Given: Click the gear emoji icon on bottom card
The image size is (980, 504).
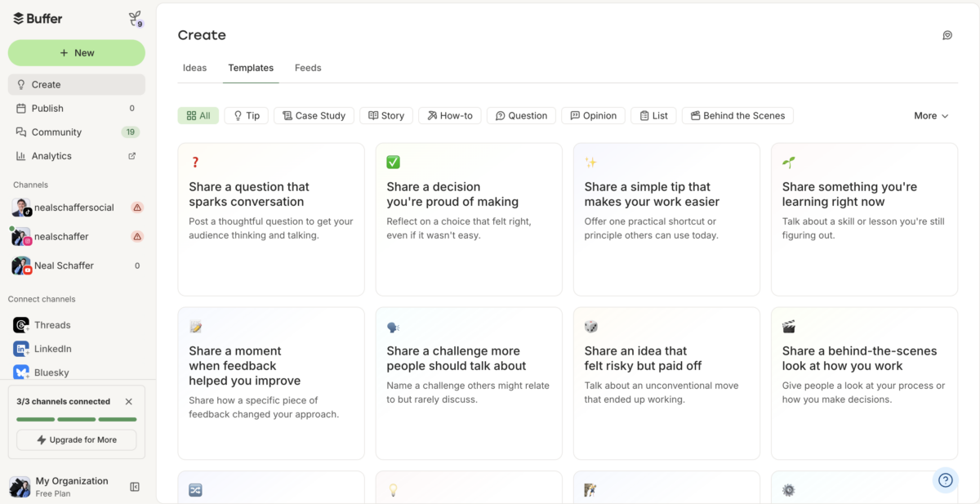Looking at the screenshot, I should 789,490.
